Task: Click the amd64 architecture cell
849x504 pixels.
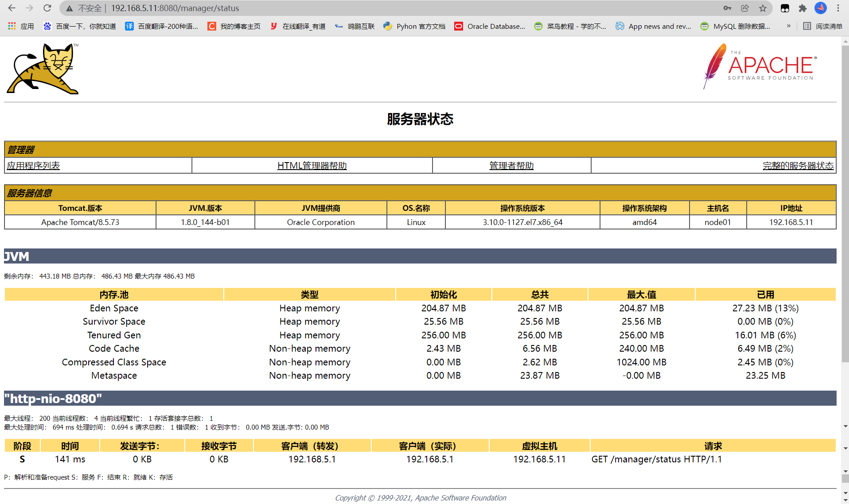Action: pyautogui.click(x=644, y=222)
